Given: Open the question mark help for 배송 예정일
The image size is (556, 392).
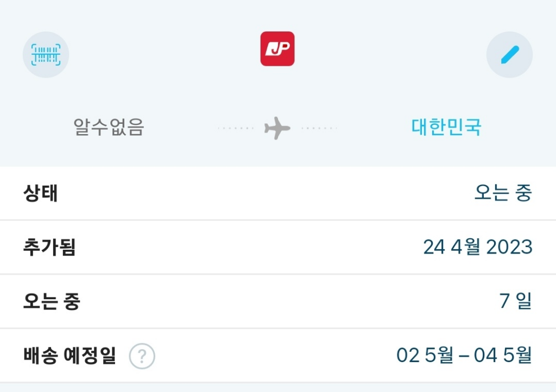Looking at the screenshot, I should [142, 357].
